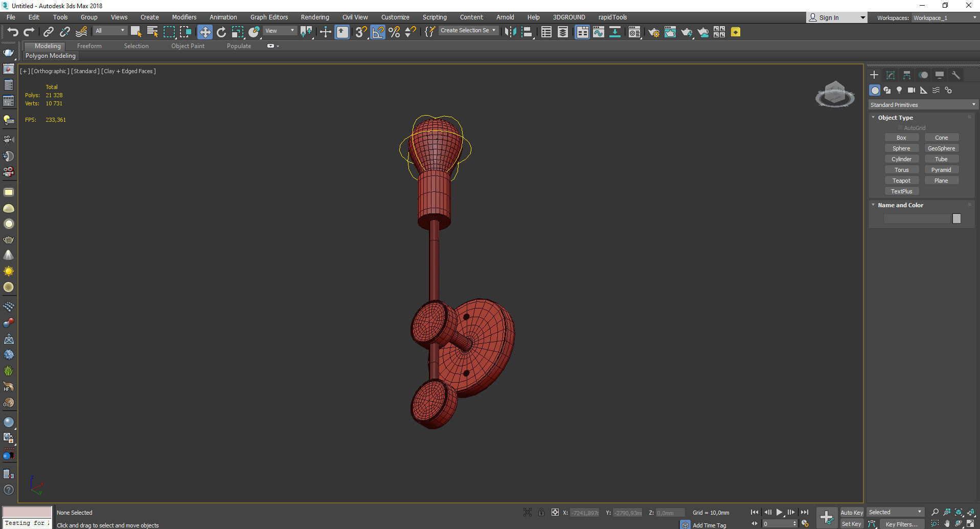The width and height of the screenshot is (980, 529).
Task: Open the Create Selection Set dropdown
Action: pos(468,31)
